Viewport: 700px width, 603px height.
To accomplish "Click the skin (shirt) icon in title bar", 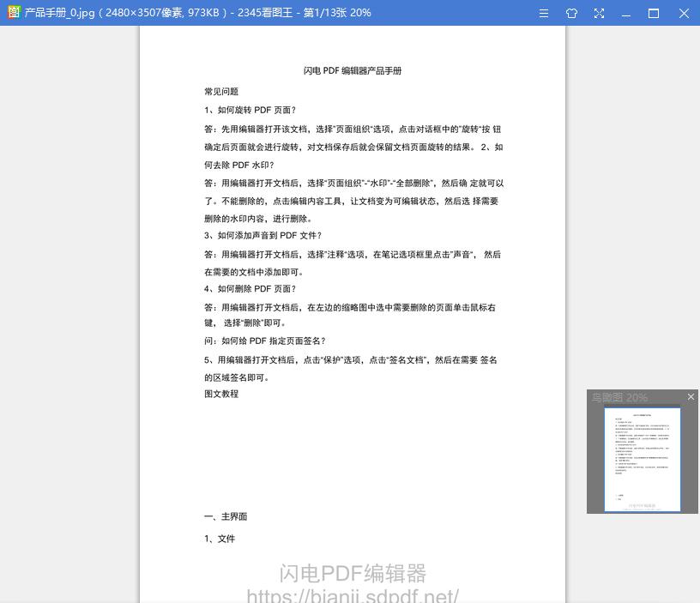I will [x=571, y=14].
